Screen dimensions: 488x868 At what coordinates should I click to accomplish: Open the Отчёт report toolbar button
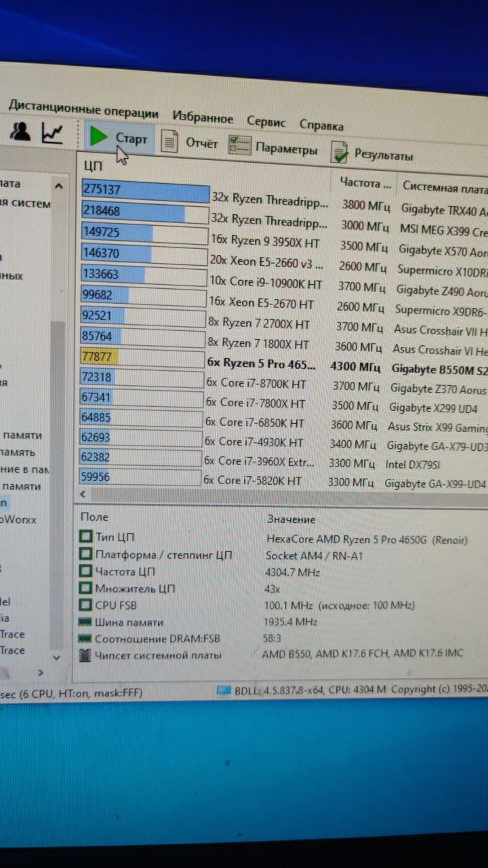click(190, 143)
